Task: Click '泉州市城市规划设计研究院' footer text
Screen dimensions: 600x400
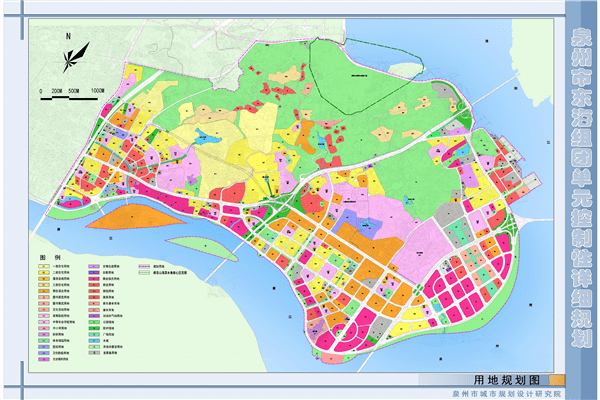Action: 507,393
